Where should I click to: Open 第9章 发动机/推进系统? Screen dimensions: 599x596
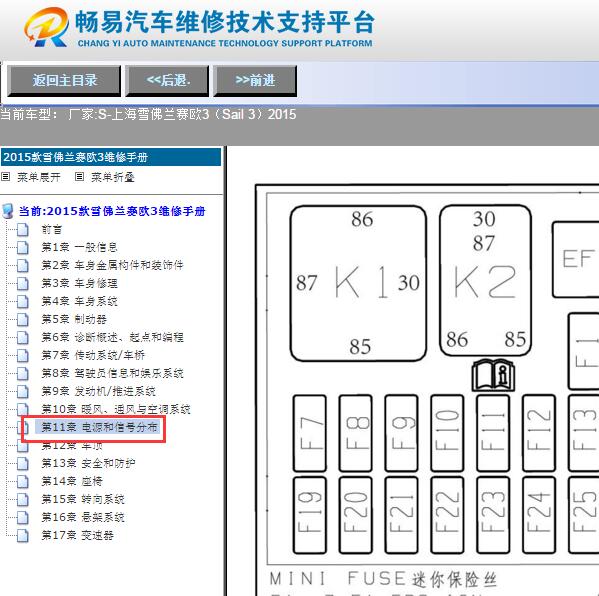tap(98, 391)
